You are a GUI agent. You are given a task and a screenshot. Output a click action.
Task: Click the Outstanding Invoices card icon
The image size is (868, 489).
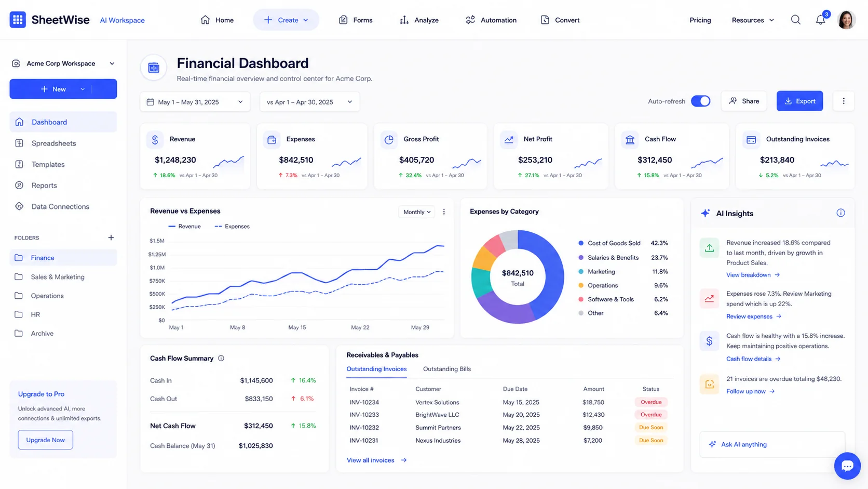pyautogui.click(x=751, y=139)
